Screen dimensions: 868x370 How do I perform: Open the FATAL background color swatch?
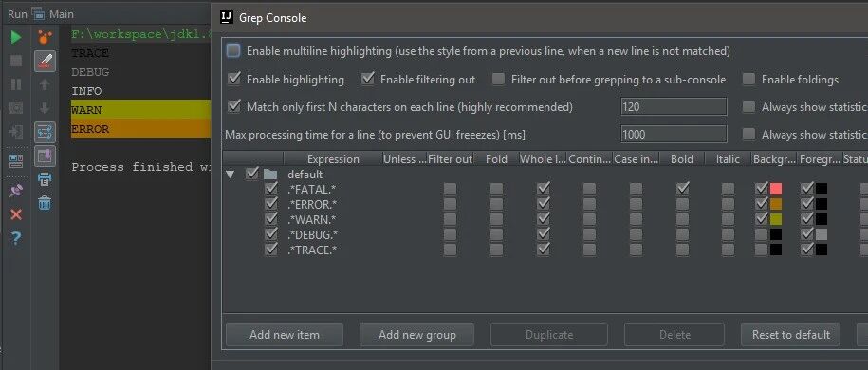[776, 189]
